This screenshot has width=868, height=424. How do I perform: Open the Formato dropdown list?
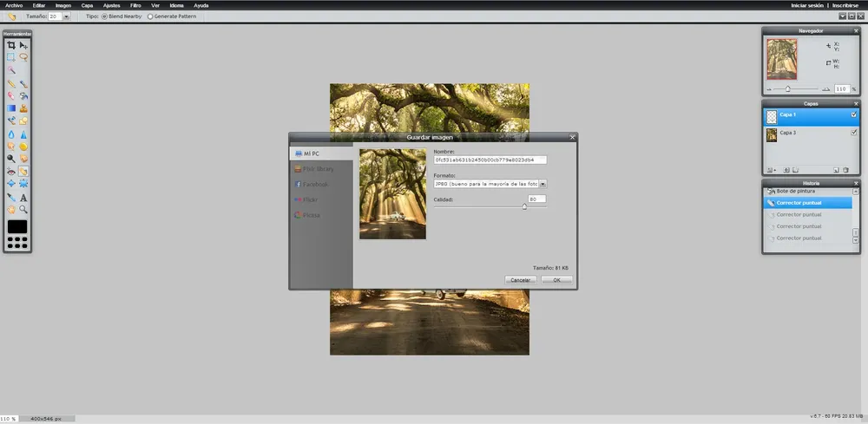542,184
